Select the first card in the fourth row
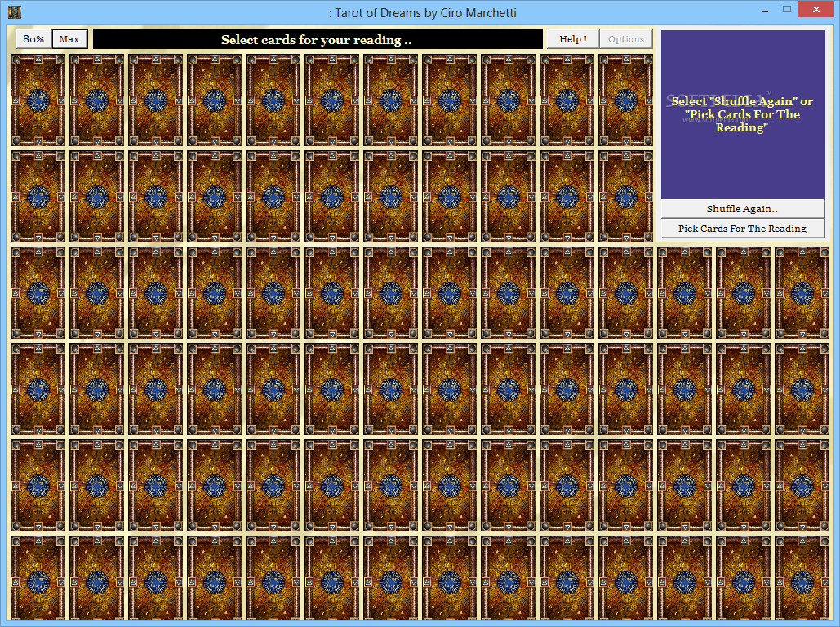Viewport: 840px width, 627px height. [x=38, y=389]
